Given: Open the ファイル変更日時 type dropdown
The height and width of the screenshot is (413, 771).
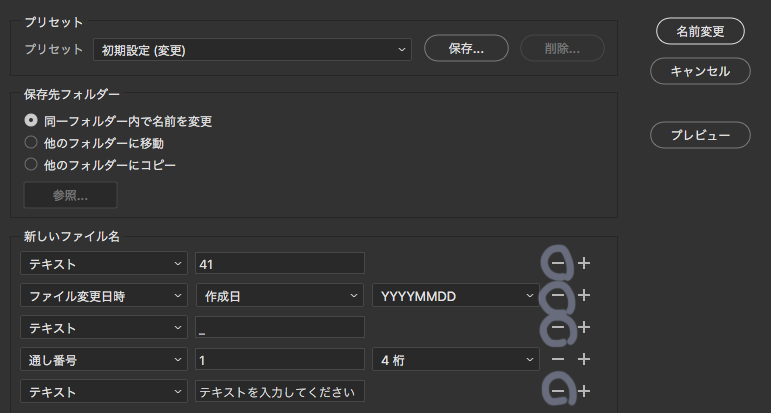Looking at the screenshot, I should point(104,295).
